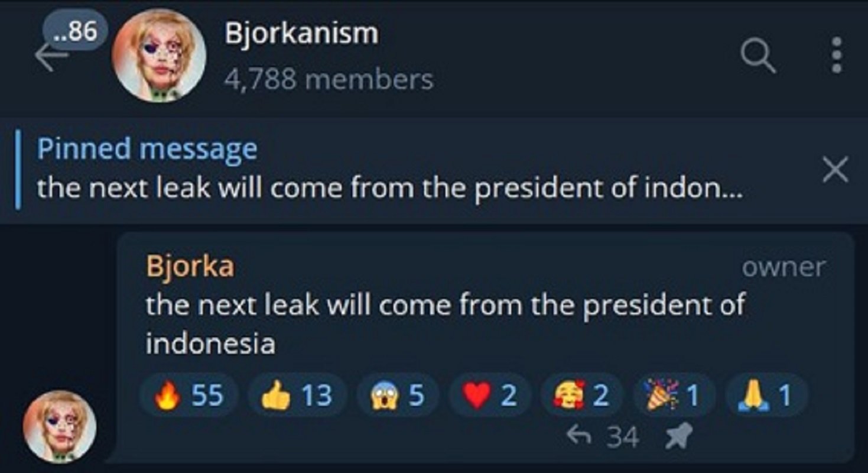This screenshot has height=473, width=868.
Task: Open the Bjorkanism group info title
Action: pos(301,34)
